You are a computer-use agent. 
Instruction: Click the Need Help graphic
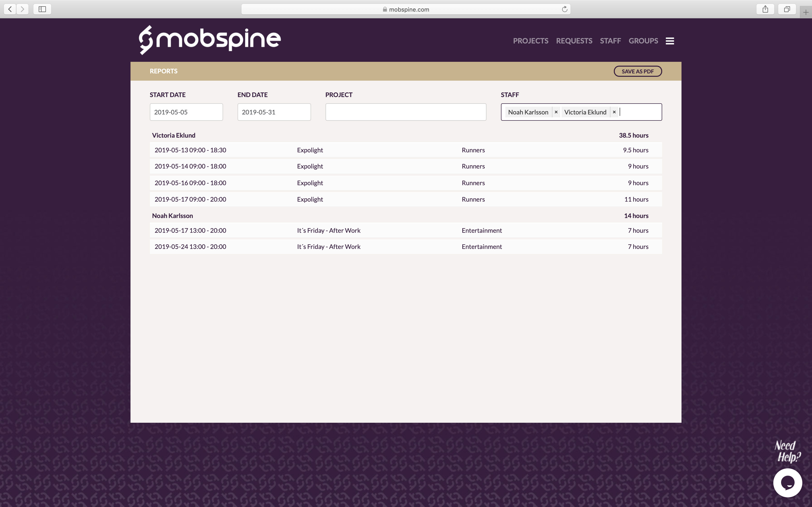(787, 452)
